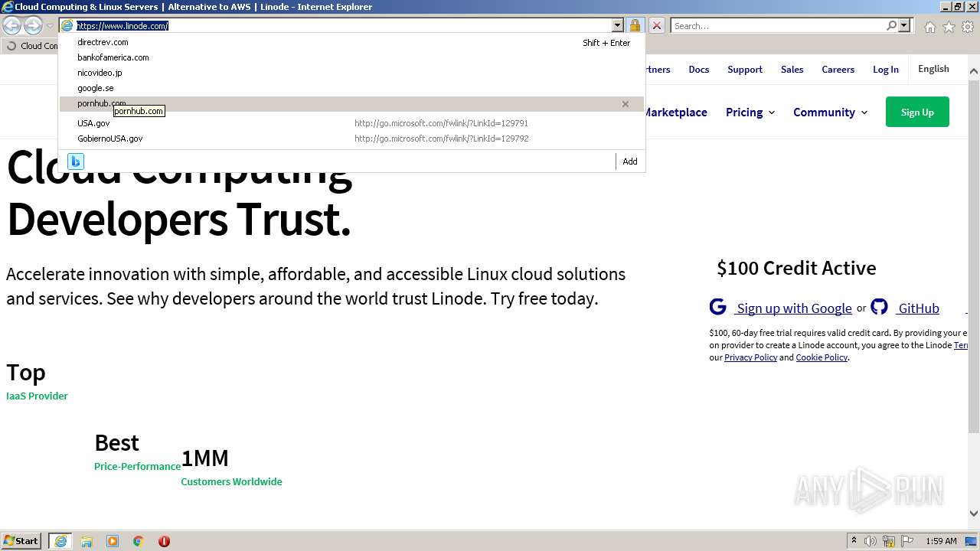Open recent pages dropdown beside Forward button
The width and height of the screenshot is (980, 551).
pos(50,26)
